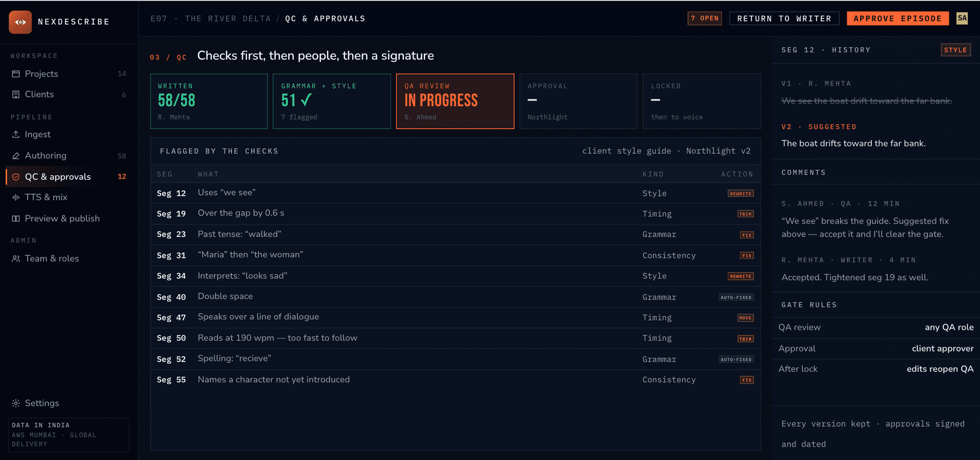The height and width of the screenshot is (460, 980).
Task: Click the Authoring pencil icon
Action: 16,156
